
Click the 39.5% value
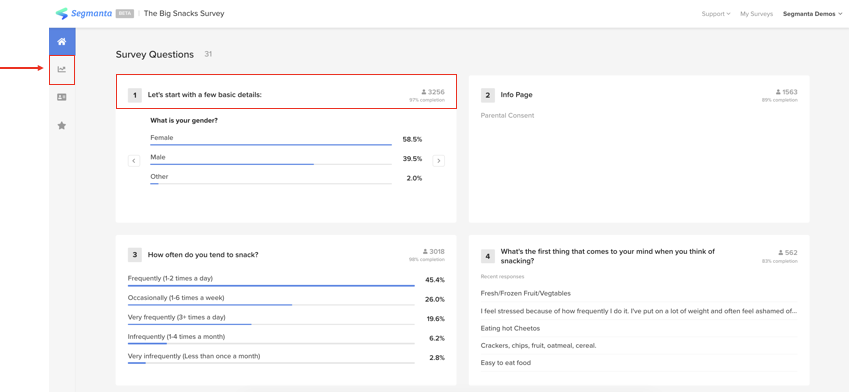click(412, 159)
